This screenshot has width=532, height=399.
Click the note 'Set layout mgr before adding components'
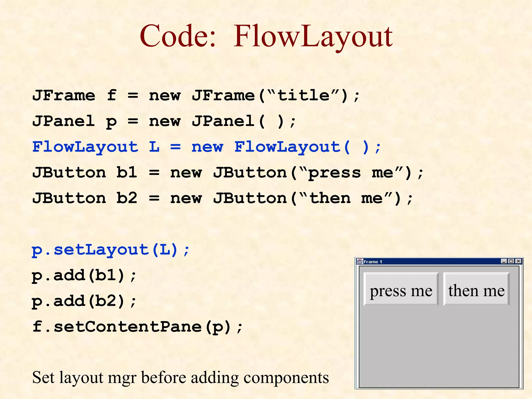coord(181,378)
